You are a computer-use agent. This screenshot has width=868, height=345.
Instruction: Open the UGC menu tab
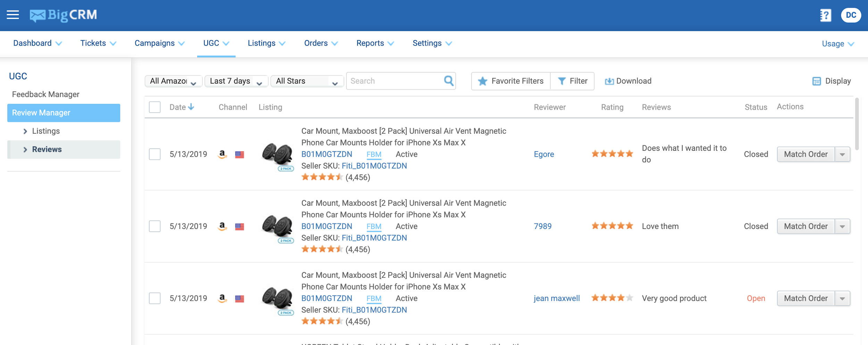[x=216, y=43]
